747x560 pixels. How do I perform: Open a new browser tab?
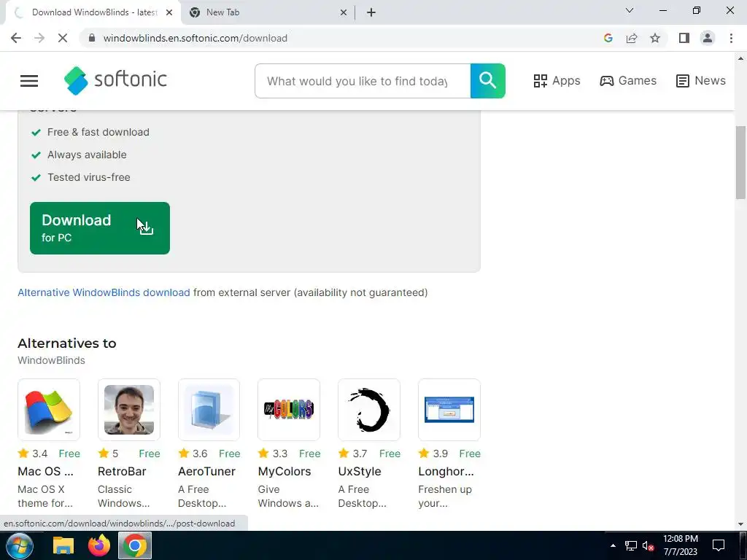pyautogui.click(x=371, y=12)
